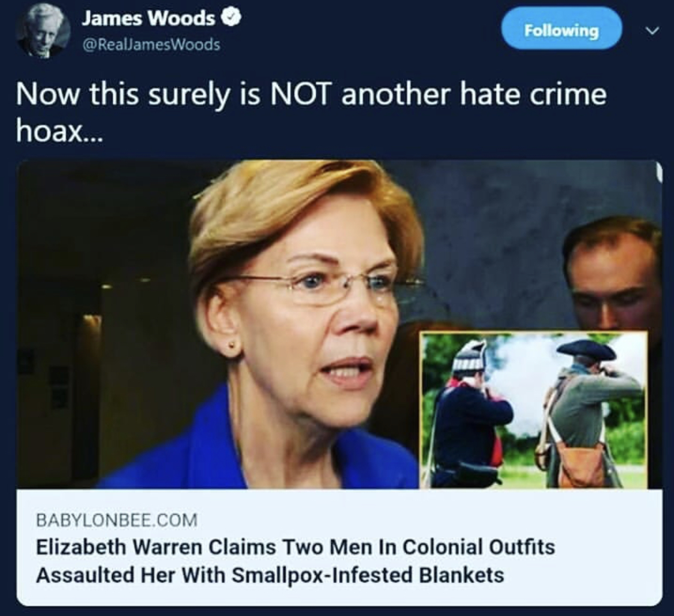Click the white link card footer area
674x616 pixels.
click(340, 547)
